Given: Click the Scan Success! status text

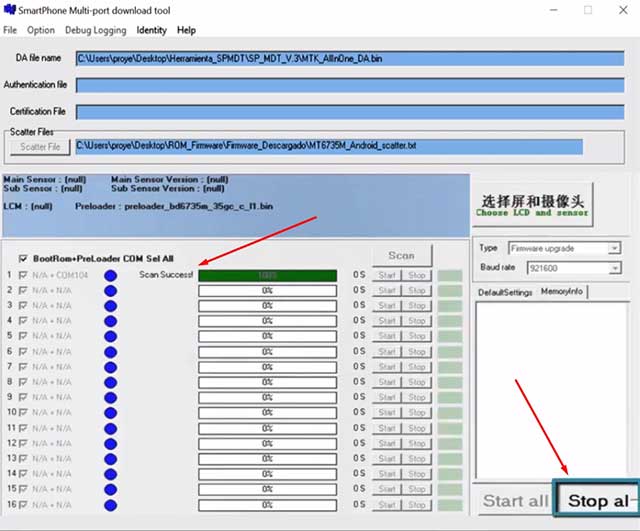Looking at the screenshot, I should click(x=166, y=275).
